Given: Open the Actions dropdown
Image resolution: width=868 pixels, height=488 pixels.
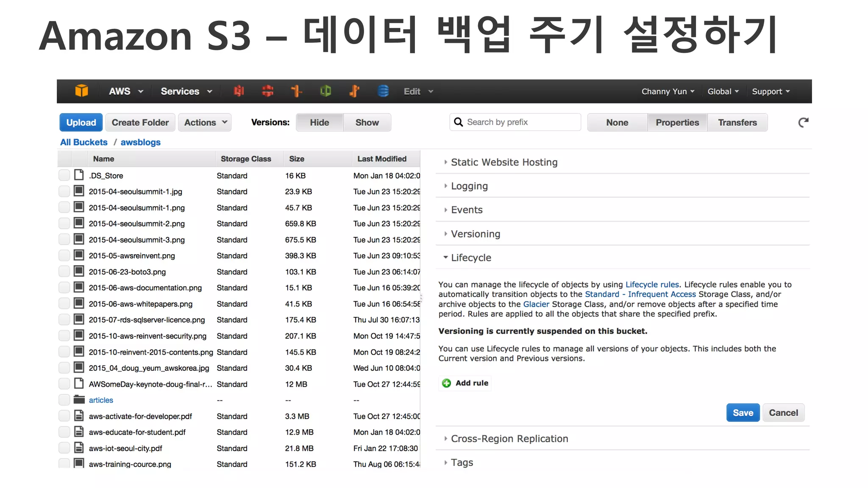Looking at the screenshot, I should click(205, 122).
